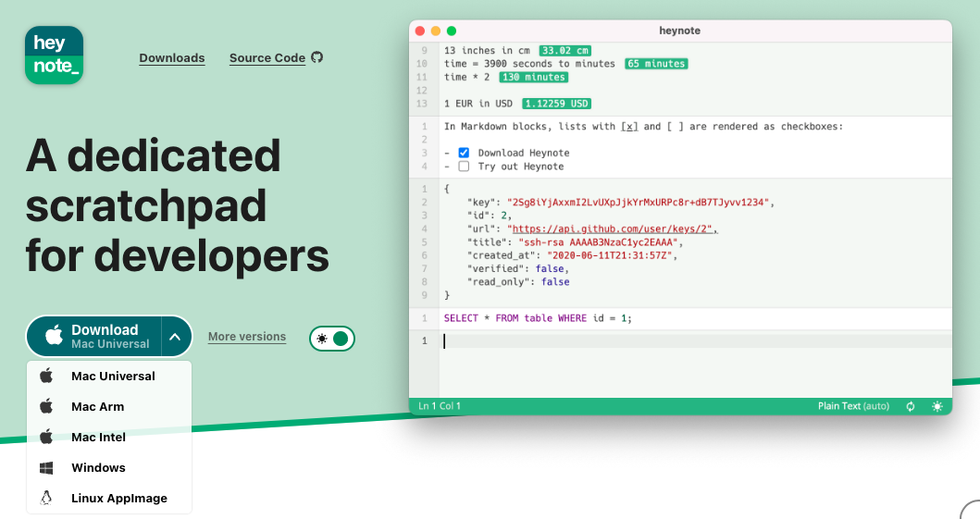Click the Apple icon beside Mac Intel
980x519 pixels.
[46, 438]
